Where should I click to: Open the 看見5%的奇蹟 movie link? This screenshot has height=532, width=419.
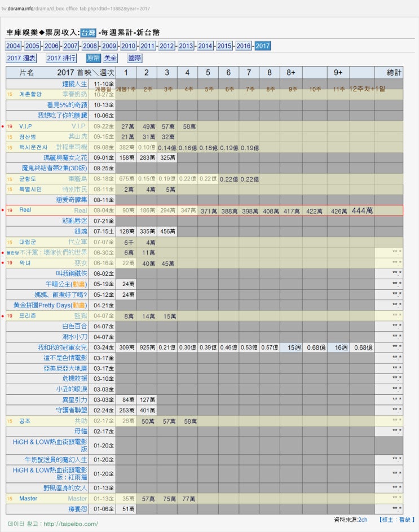(67, 105)
